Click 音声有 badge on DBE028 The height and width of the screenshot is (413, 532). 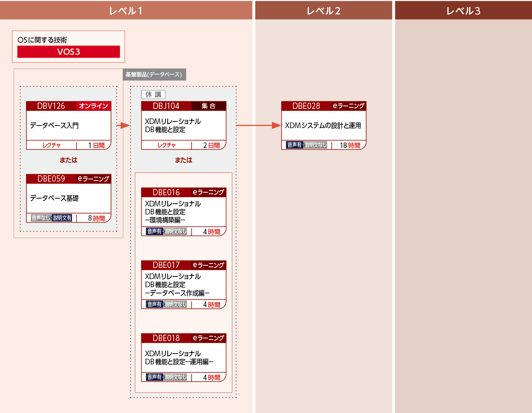pos(294,145)
